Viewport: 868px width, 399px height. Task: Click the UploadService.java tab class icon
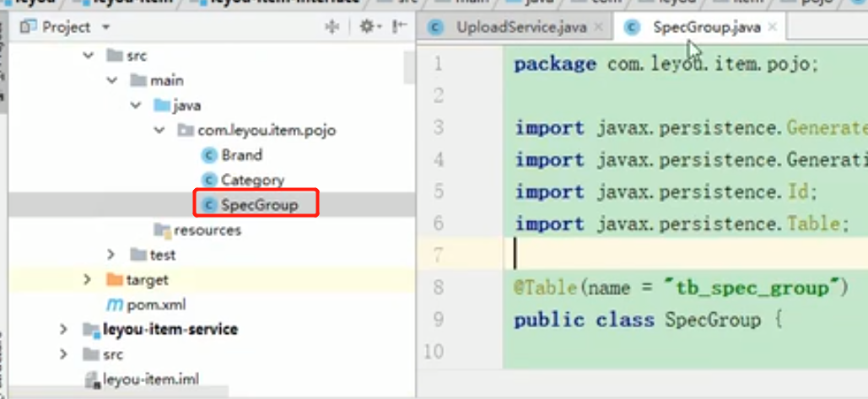437,28
